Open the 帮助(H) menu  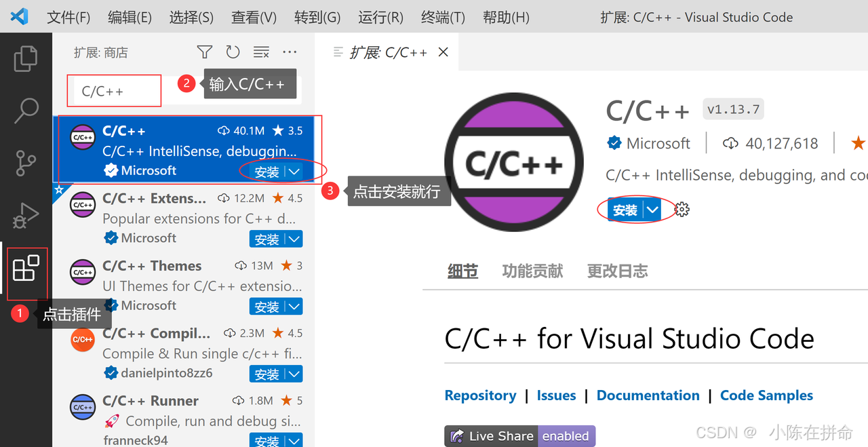(x=506, y=18)
